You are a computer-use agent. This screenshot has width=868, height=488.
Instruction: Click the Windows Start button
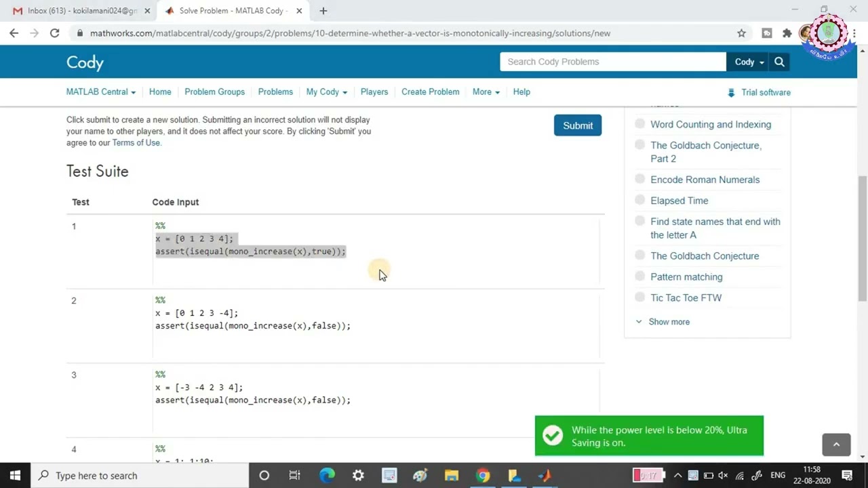pos(15,475)
